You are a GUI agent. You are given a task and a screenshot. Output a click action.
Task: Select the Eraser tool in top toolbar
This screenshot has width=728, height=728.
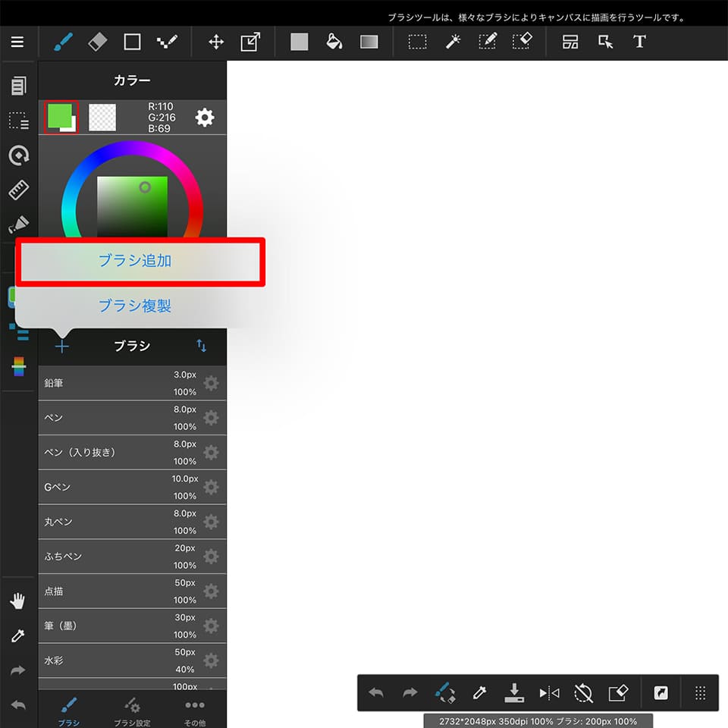point(98,42)
